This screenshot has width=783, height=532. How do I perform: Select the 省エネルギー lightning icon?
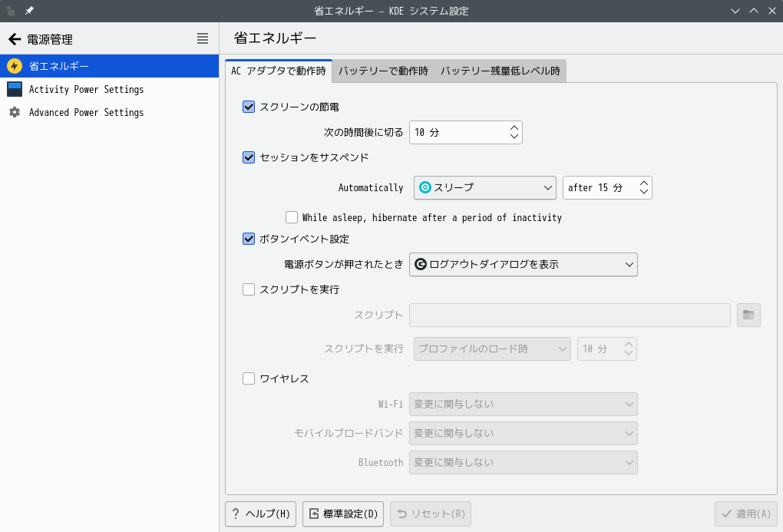[15, 66]
